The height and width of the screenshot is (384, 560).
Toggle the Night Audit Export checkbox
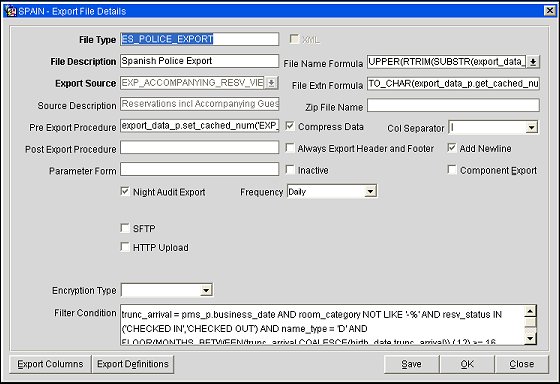tap(125, 191)
